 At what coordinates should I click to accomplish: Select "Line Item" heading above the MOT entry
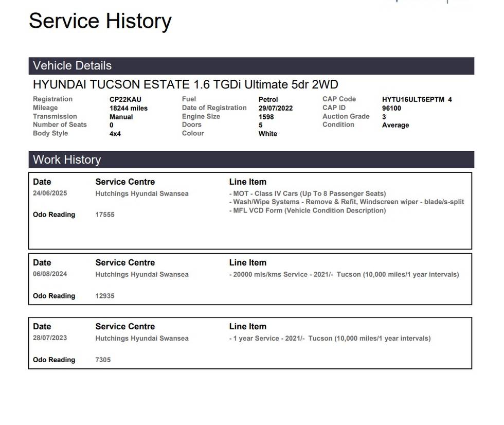(x=248, y=182)
